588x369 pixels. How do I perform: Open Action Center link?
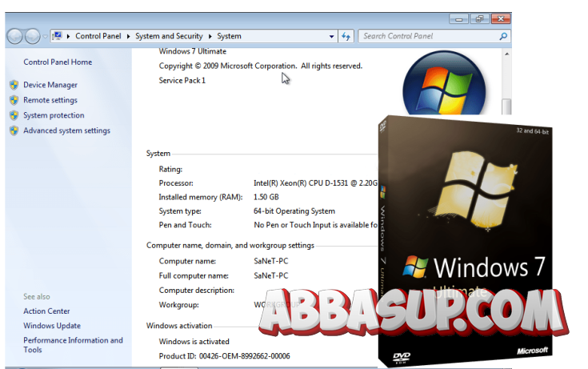pos(46,311)
